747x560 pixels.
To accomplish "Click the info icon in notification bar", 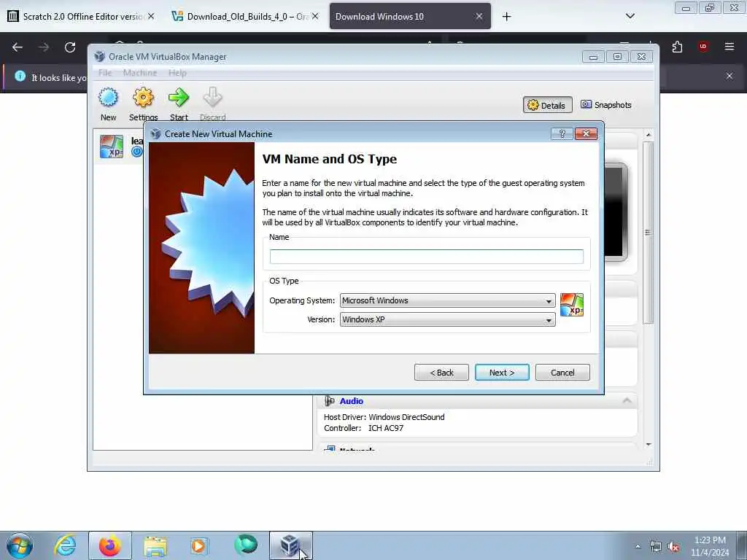I will [x=20, y=76].
